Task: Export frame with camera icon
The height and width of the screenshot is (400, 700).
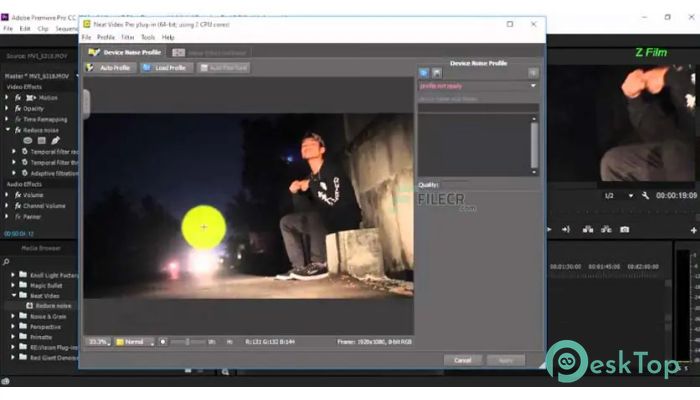Action: point(625,229)
